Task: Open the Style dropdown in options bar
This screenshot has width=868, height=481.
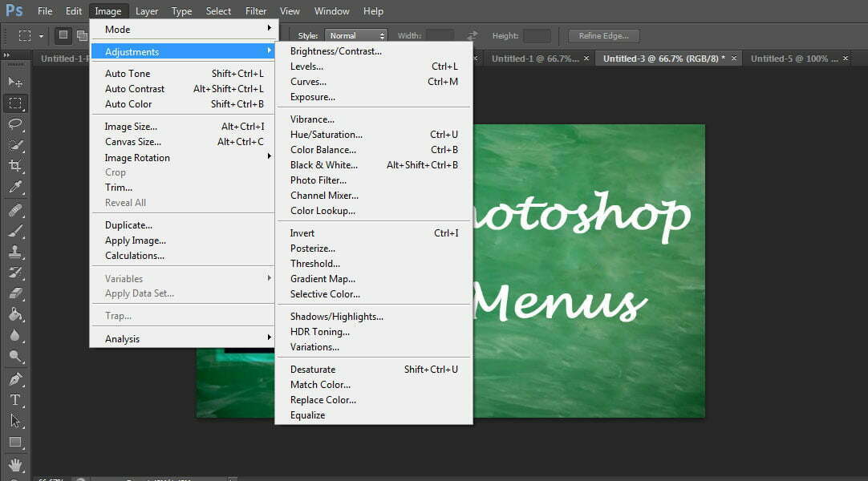Action: tap(355, 35)
